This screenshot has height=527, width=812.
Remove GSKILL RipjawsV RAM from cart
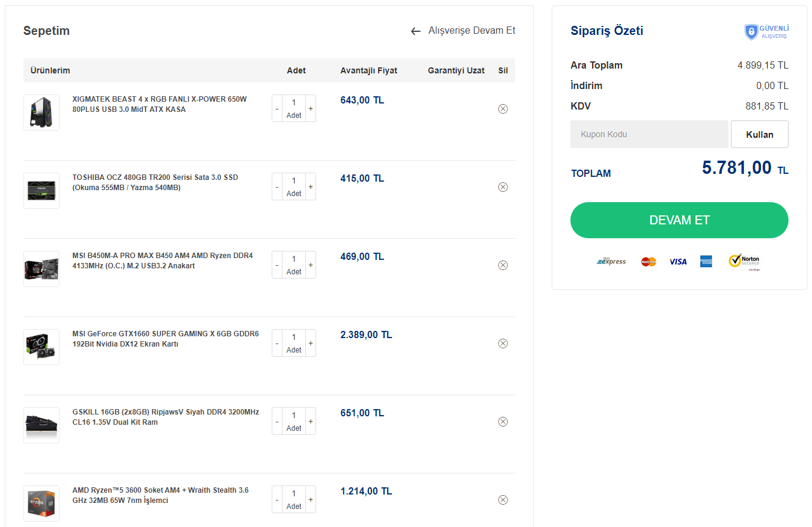point(503,422)
